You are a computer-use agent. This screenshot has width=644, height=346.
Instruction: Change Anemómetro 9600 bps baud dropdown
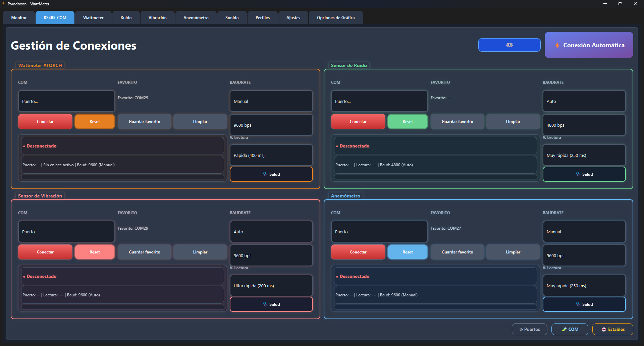[x=584, y=255]
